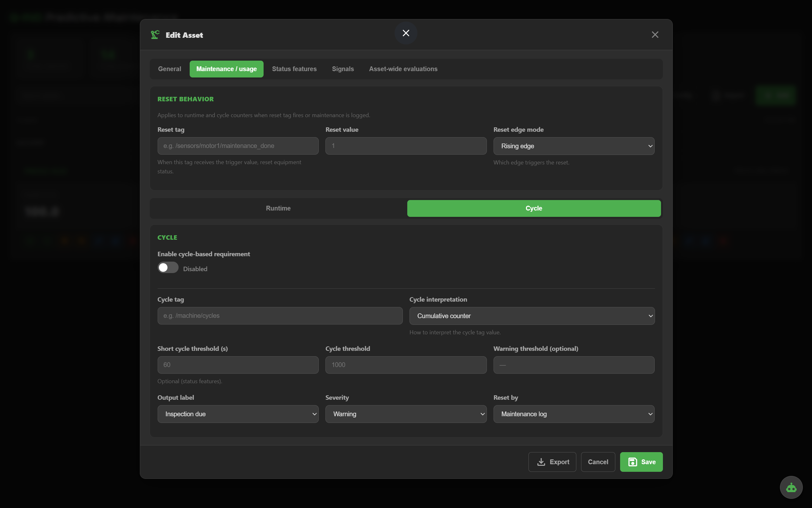Focus the Reset value field

[406, 146]
